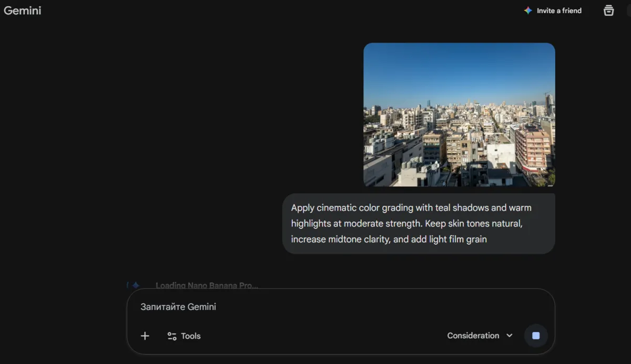This screenshot has width=631, height=364.
Task: Click the sparkle icon beside Invite a friend
Action: coord(526,10)
